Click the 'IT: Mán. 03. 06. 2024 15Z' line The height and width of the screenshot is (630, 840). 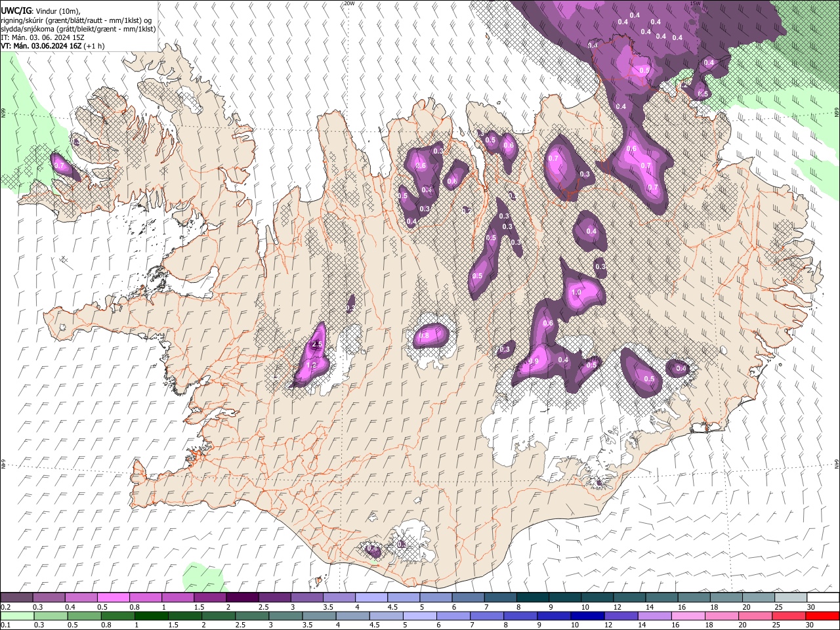click(43, 37)
